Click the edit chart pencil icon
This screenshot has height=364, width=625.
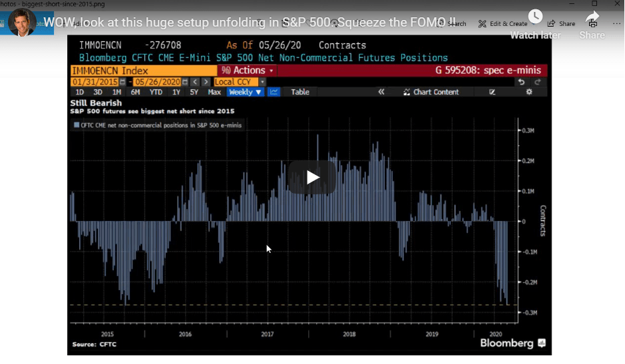493,92
